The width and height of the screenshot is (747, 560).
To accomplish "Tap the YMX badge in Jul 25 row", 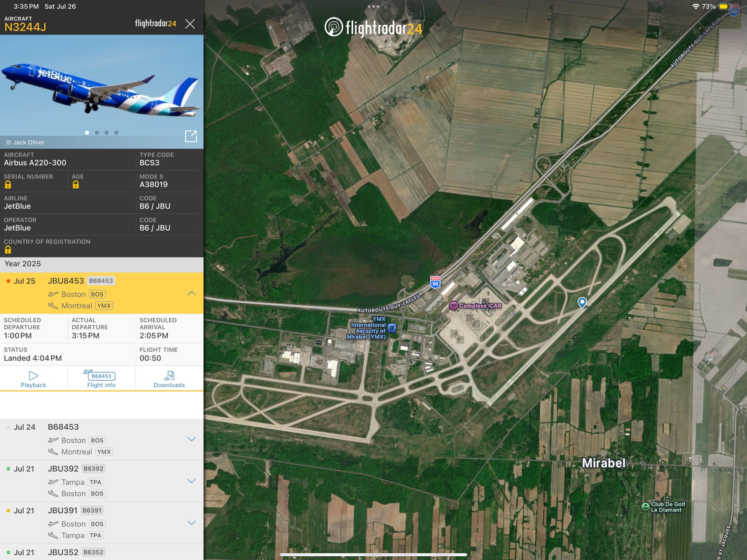I will (104, 306).
